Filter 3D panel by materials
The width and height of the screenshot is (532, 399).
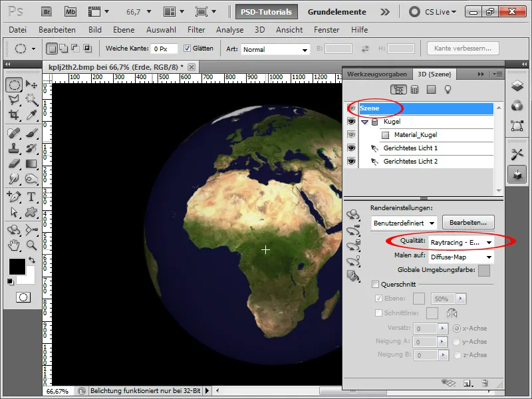431,90
